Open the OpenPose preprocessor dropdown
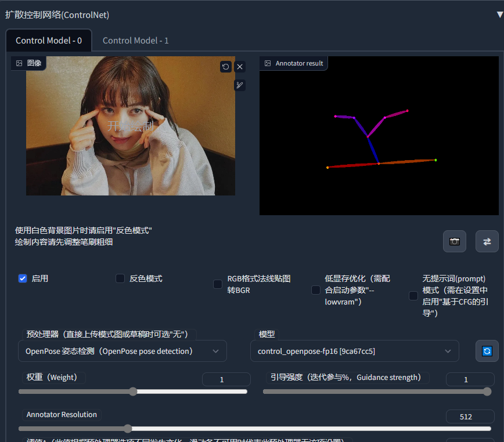Screen dimensions: 504x442 [x=123, y=351]
